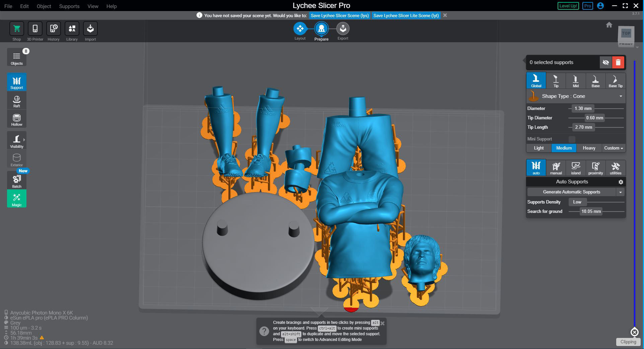Click Save Lychee Slicer Scene (lys)
The image size is (644, 349).
[340, 15]
